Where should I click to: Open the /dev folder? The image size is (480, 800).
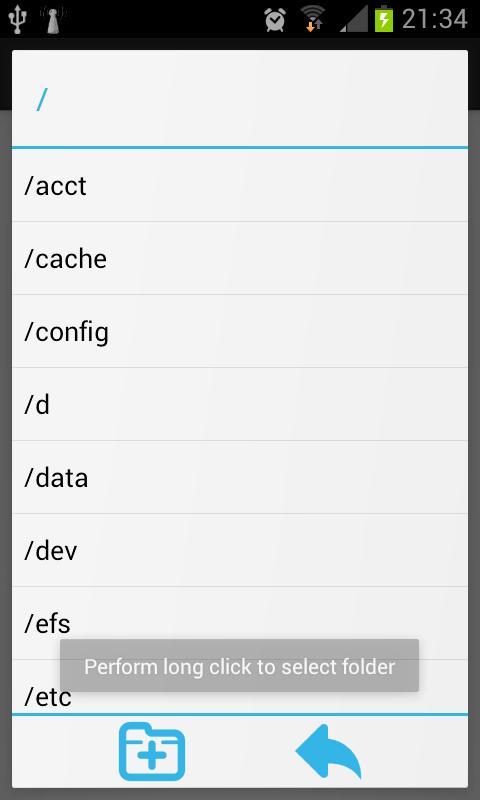coord(240,550)
